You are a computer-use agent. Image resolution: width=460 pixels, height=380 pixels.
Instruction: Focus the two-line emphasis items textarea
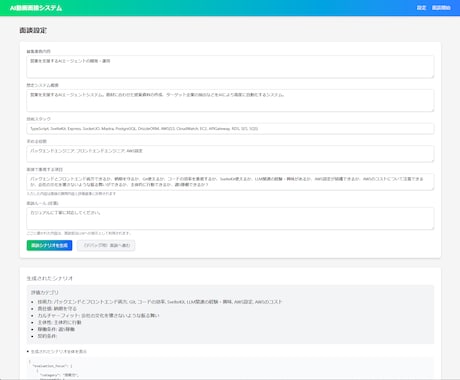click(x=230, y=182)
